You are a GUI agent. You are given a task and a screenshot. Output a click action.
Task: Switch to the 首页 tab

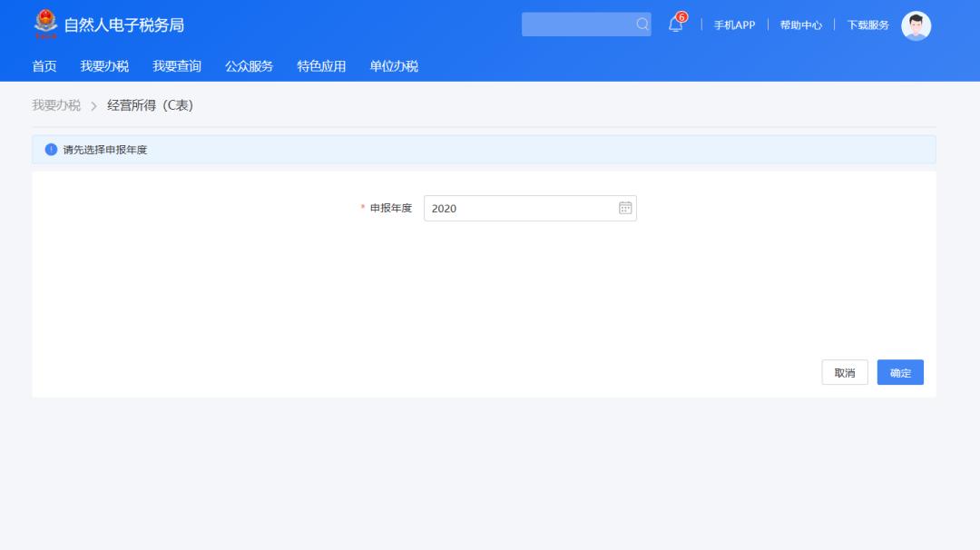(x=44, y=65)
